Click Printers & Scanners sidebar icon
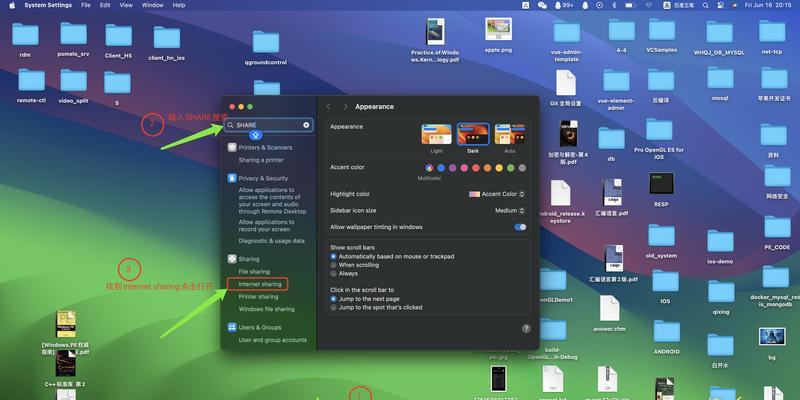Image resolution: width=800 pixels, height=400 pixels. (232, 147)
